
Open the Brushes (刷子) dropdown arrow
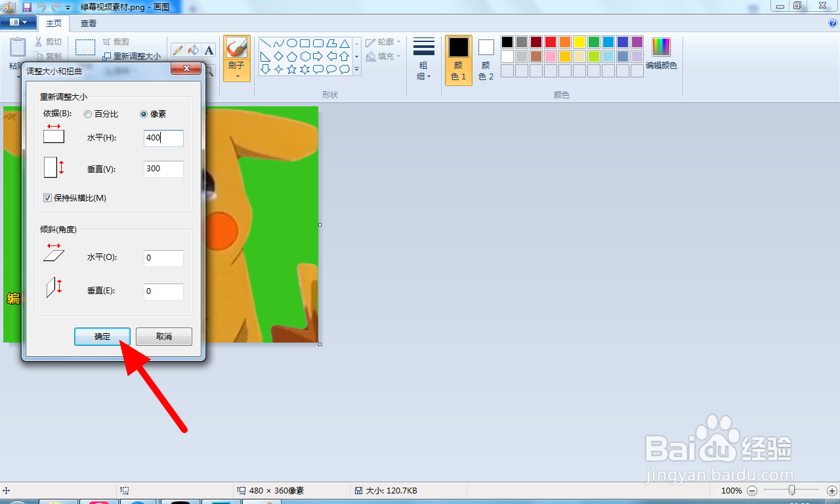(x=236, y=76)
